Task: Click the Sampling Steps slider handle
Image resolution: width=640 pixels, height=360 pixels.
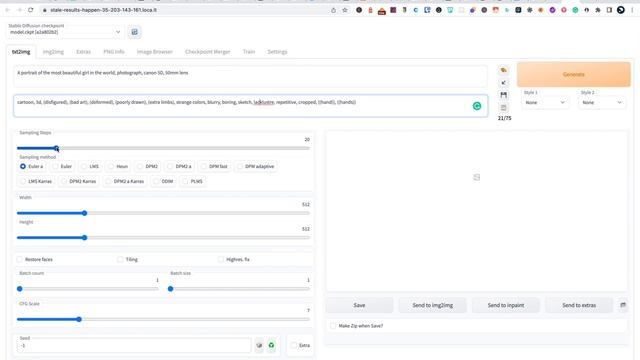Action: coord(56,148)
